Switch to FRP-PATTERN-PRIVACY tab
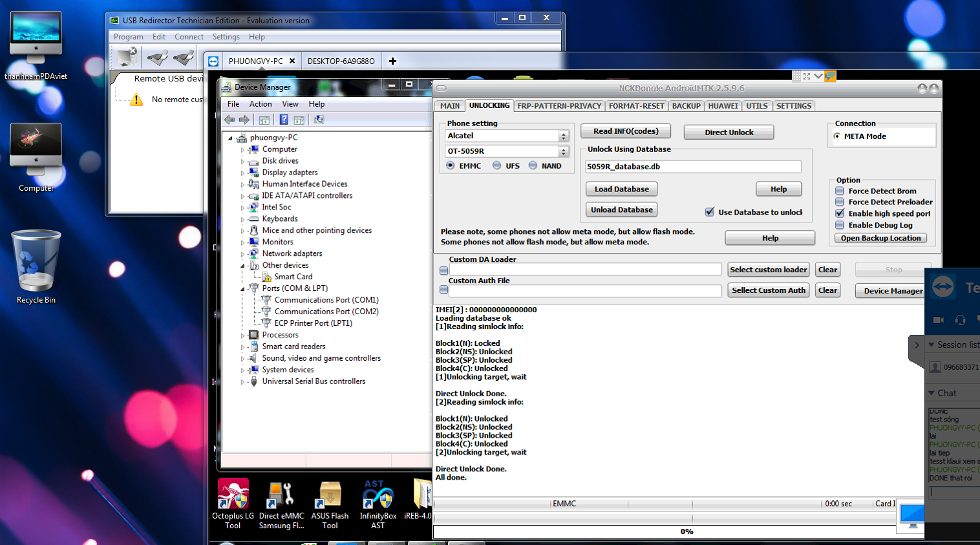Image resolution: width=980 pixels, height=545 pixels. tap(559, 106)
